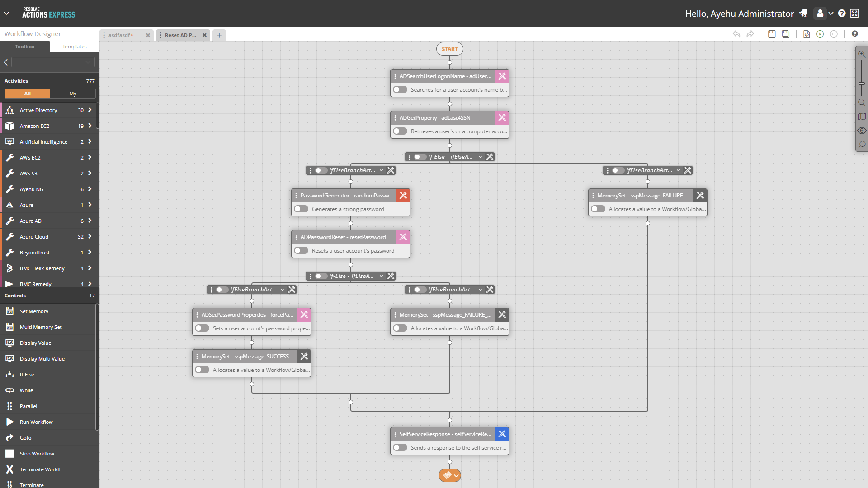Select the My activities filter button
The width and height of the screenshot is (868, 488).
pyautogui.click(x=73, y=94)
